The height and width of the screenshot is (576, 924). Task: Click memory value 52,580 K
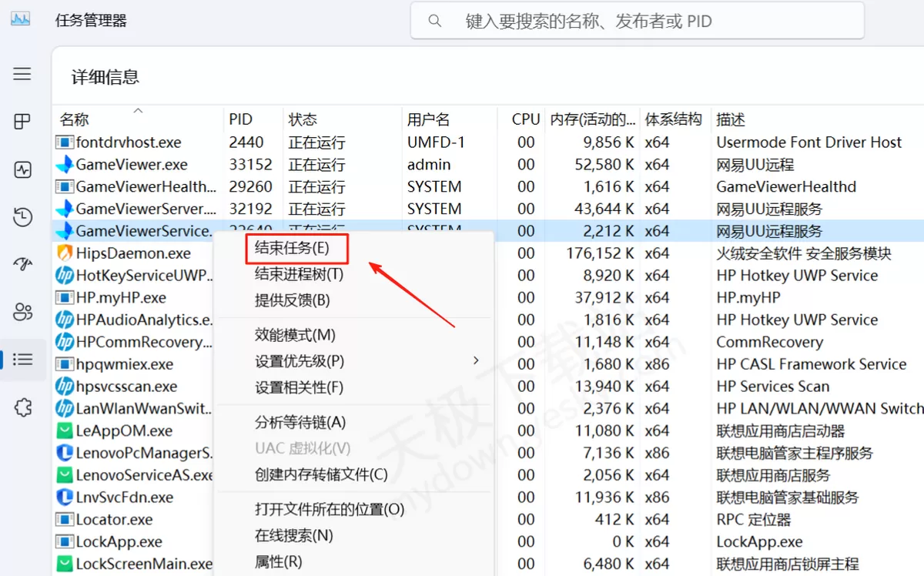pyautogui.click(x=604, y=165)
